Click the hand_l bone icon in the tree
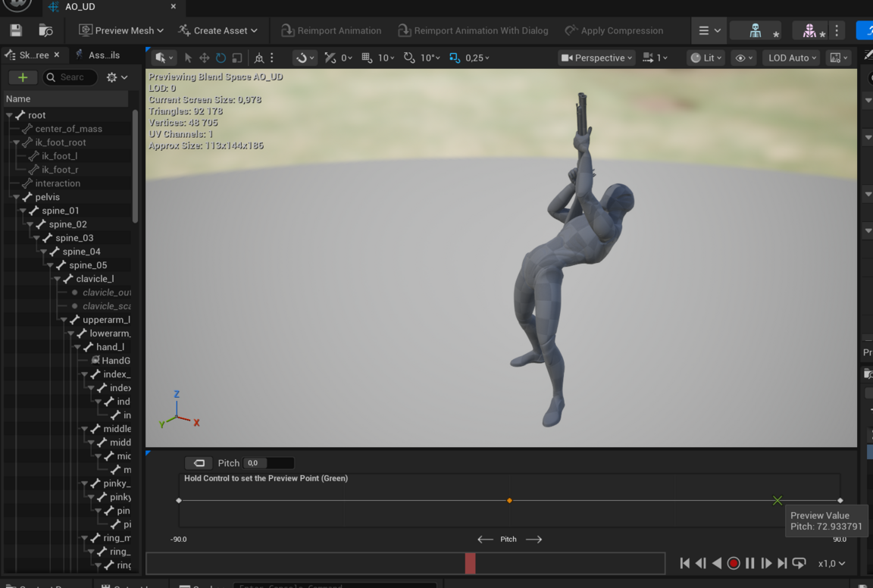 pyautogui.click(x=88, y=347)
